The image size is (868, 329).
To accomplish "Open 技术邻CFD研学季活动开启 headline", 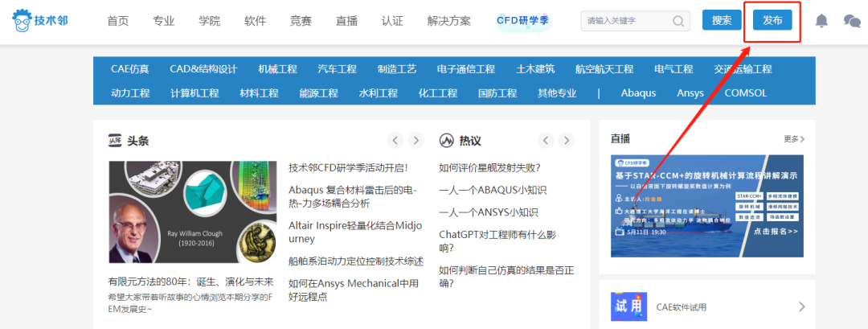I will pyautogui.click(x=348, y=167).
